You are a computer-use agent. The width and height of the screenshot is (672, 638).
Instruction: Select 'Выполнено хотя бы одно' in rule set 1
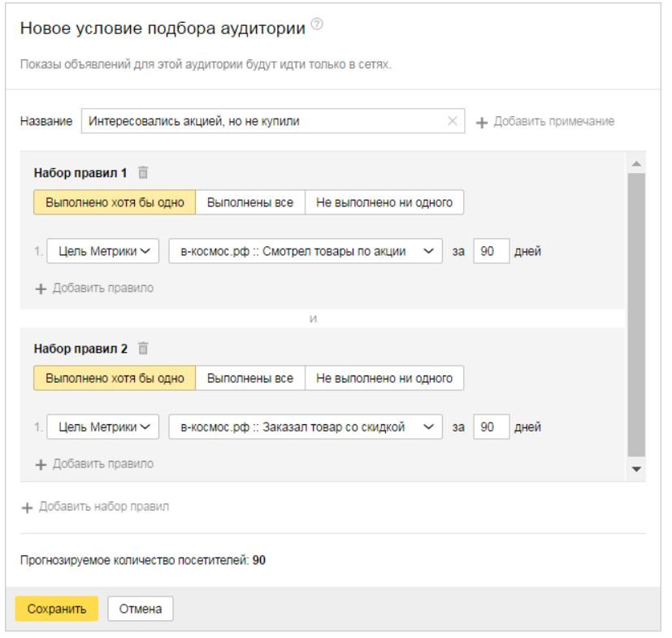[115, 202]
